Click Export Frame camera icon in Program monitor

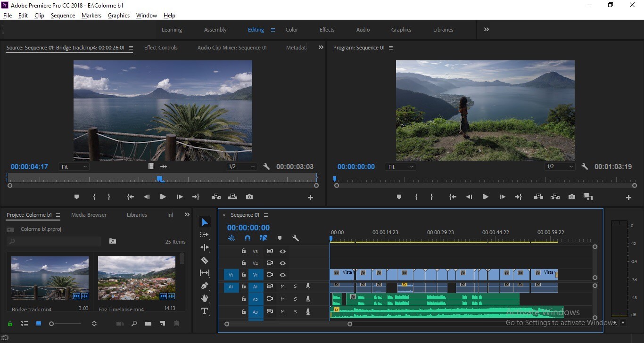[572, 197]
